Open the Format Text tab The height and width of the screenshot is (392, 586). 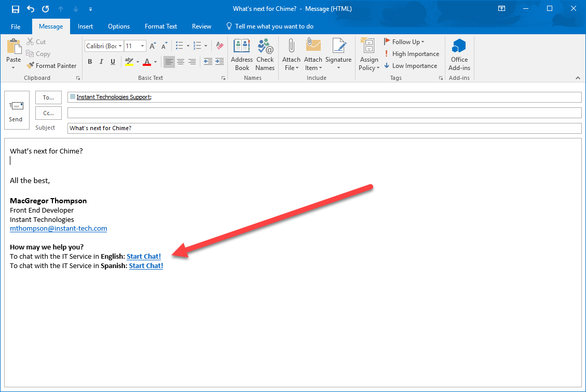[161, 26]
